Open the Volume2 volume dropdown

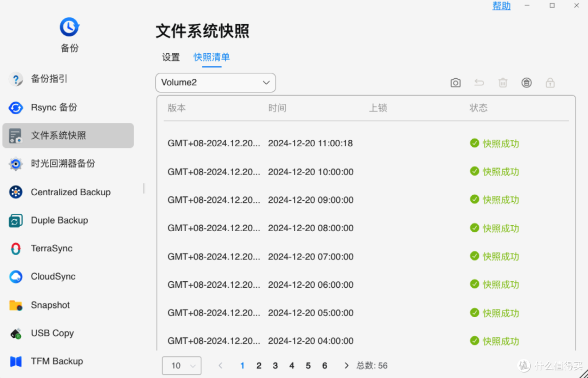tap(216, 83)
